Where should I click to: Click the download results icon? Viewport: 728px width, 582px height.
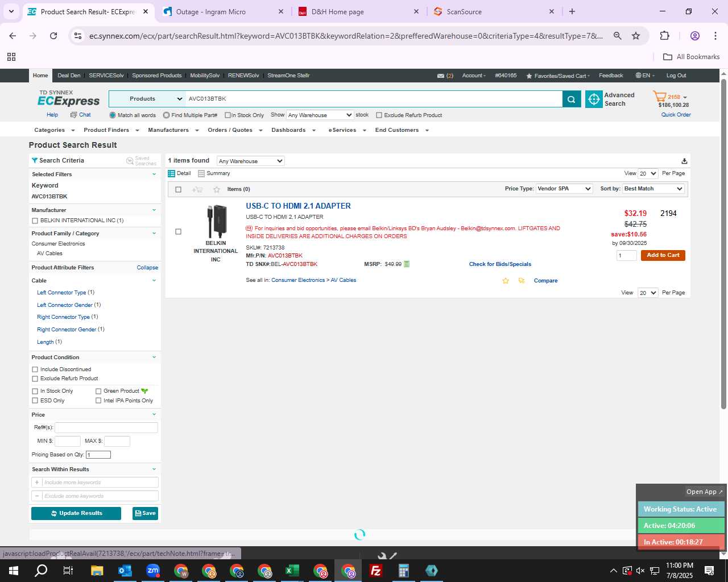[684, 161]
